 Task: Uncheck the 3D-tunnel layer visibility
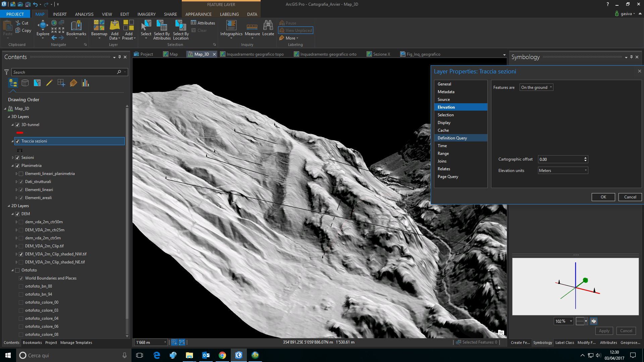pyautogui.click(x=17, y=125)
